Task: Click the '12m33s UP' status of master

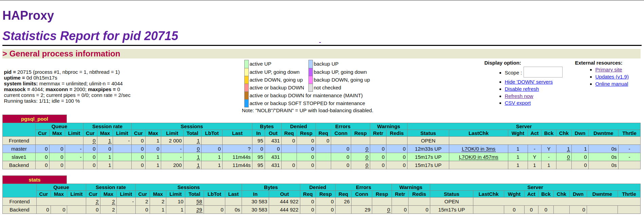Action: tap(428, 149)
